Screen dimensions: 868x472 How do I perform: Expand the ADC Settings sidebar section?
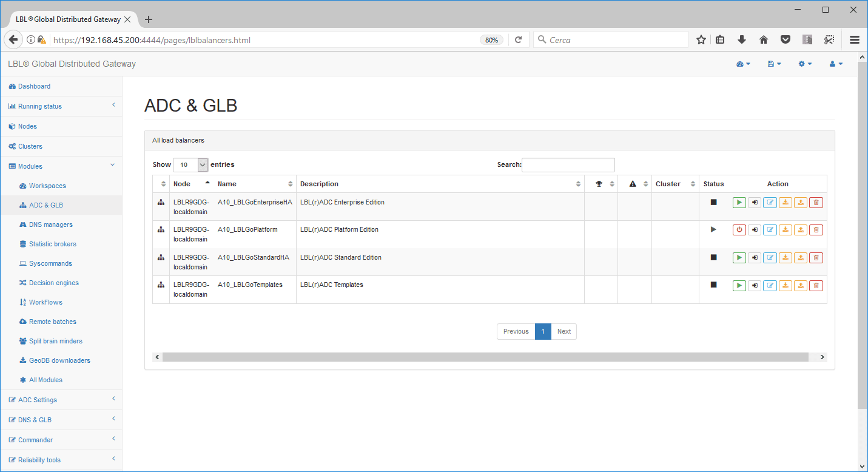[x=61, y=400]
